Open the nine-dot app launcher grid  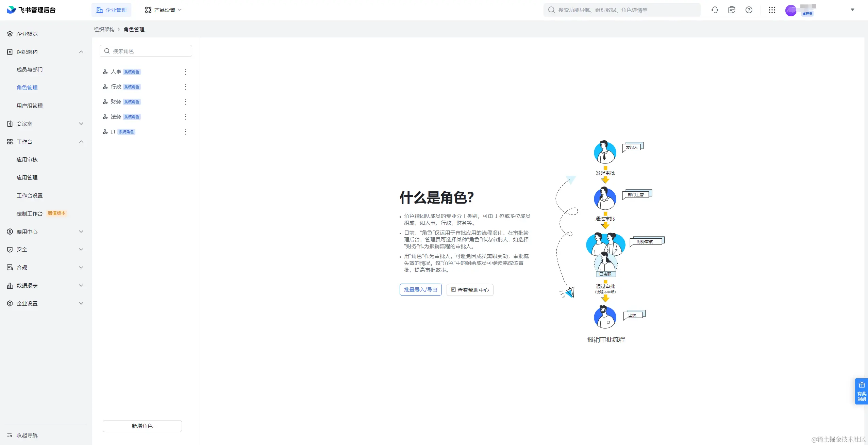(x=772, y=10)
